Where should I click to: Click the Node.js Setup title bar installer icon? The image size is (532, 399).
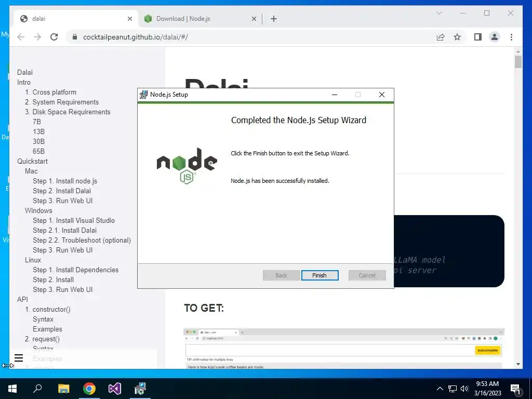click(144, 95)
